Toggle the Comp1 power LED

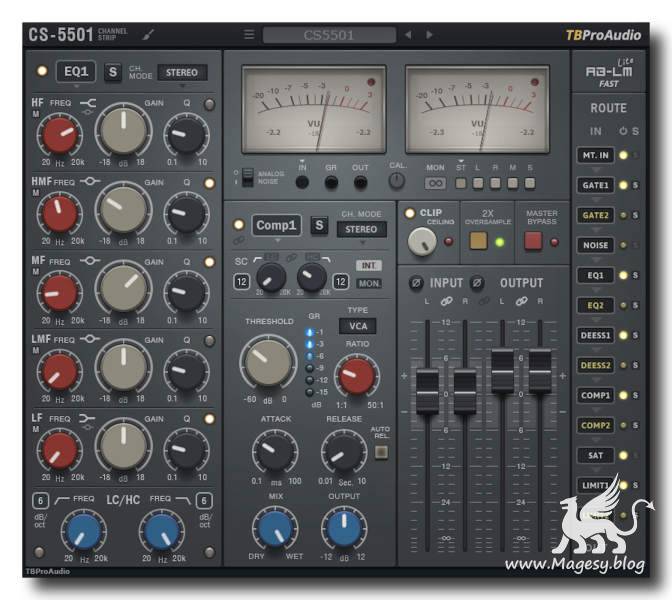pyautogui.click(x=239, y=225)
